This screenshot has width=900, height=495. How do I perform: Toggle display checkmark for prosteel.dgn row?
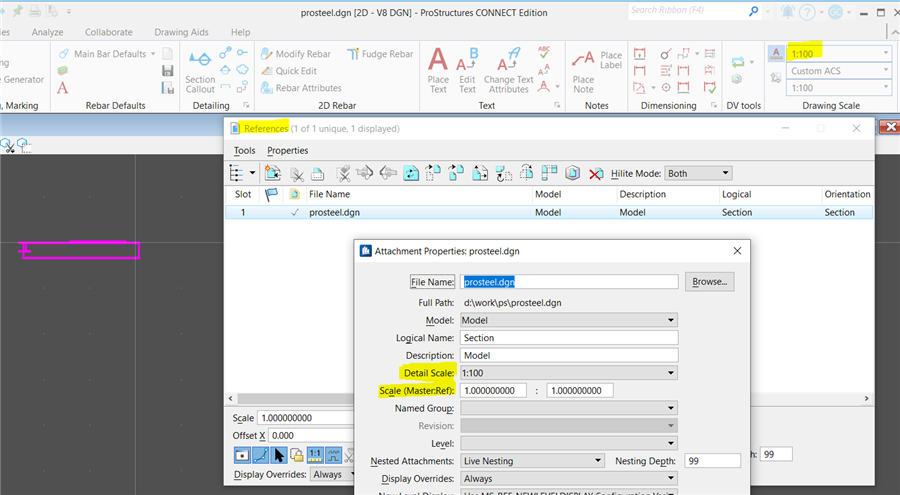pyautogui.click(x=294, y=212)
